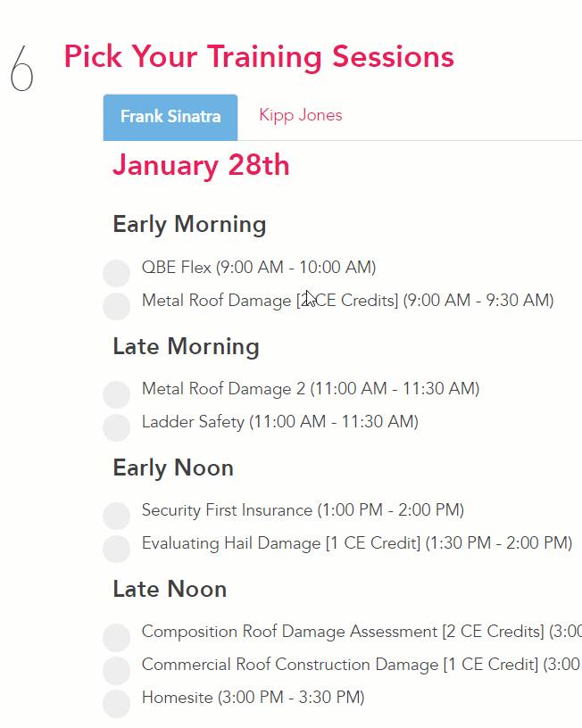Screen dimensions: 582x728
Task: Click the Homesite session label text
Action: [x=253, y=698]
